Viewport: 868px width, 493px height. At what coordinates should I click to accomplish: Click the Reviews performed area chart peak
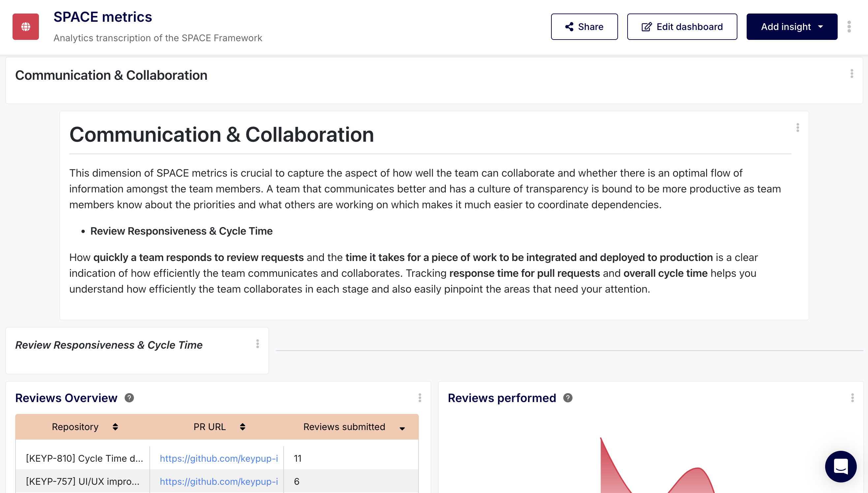601,440
